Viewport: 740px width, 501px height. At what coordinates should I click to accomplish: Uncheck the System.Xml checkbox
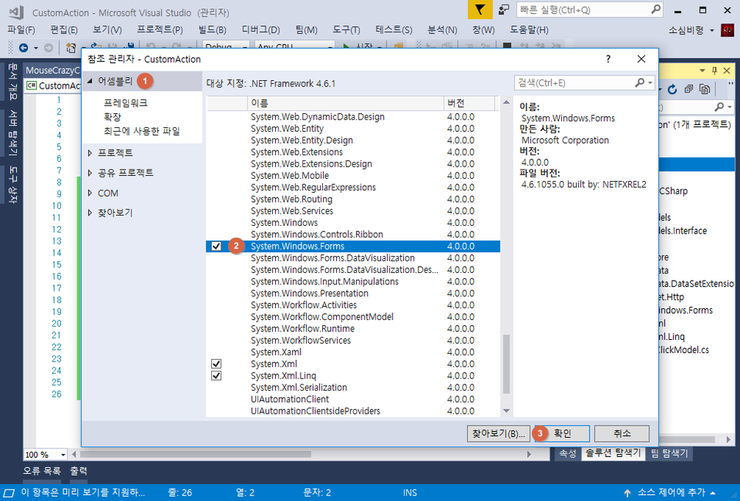coord(216,364)
